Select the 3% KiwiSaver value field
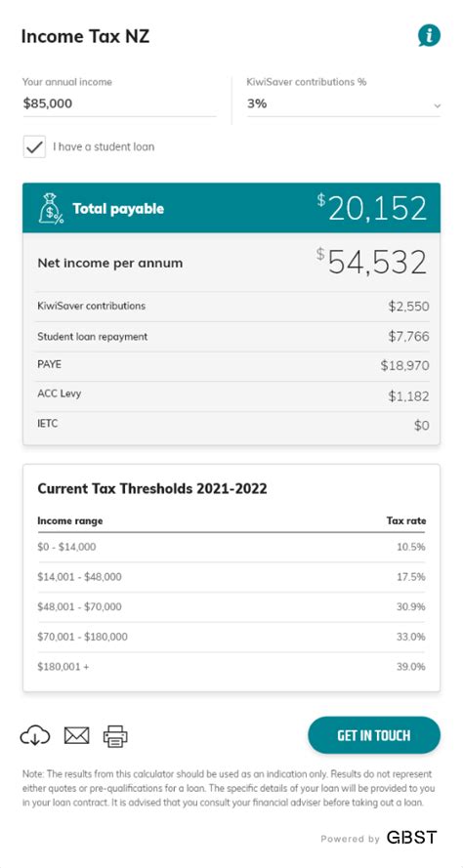The height and width of the screenshot is (868, 463). [x=344, y=103]
